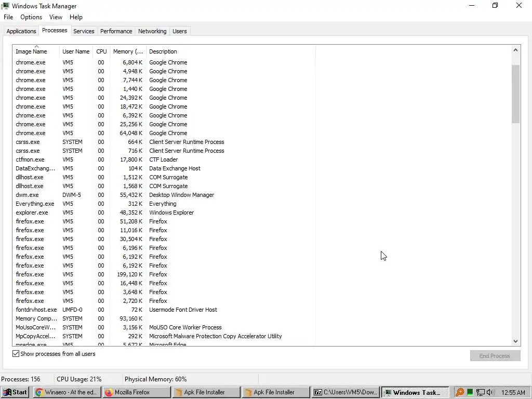
Task: Select chrome.exe row using 1,440 K
Action: pos(164,89)
